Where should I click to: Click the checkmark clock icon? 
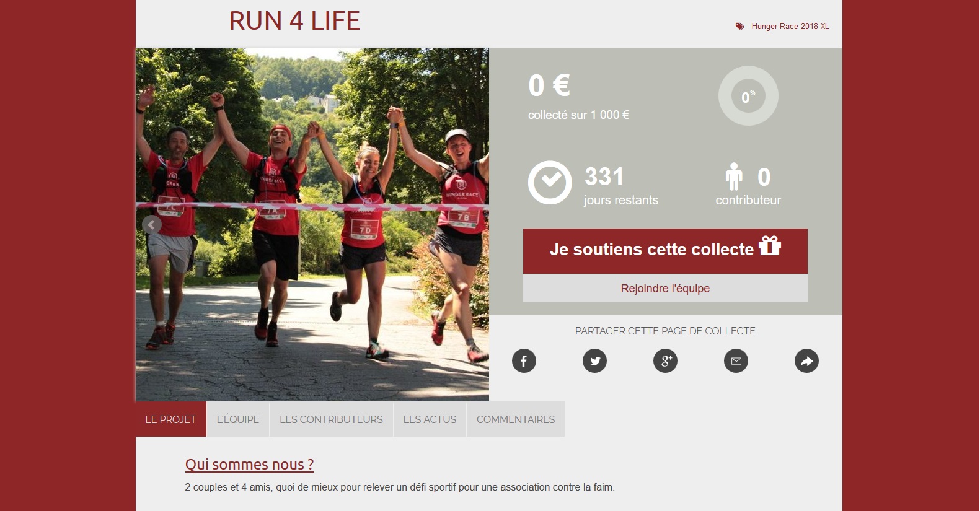pyautogui.click(x=550, y=182)
